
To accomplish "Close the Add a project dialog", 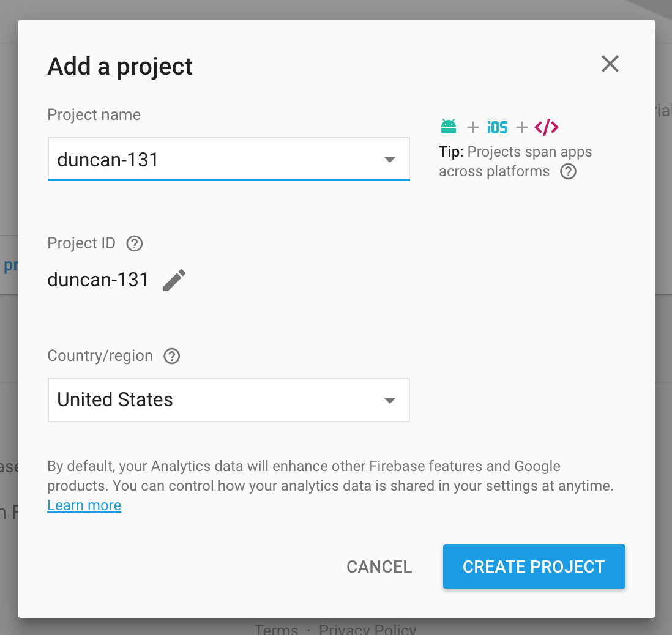I will tap(610, 64).
